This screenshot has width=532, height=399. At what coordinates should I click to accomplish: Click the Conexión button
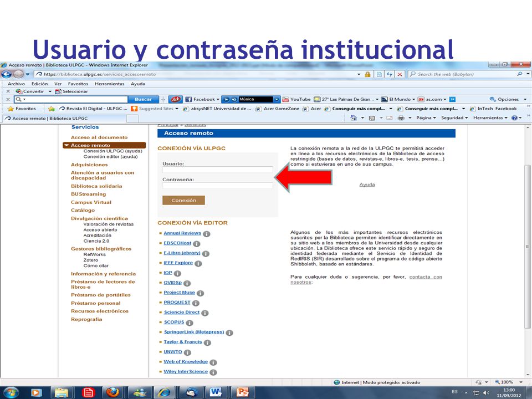(x=183, y=200)
